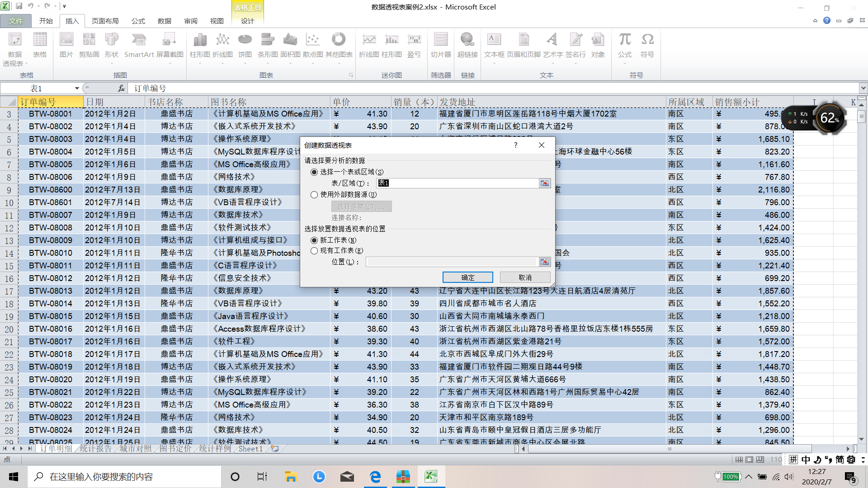Screen dimensions: 868x488
Task: Insert a 柱形图 sparkline in the 迷你图 group
Action: point(392,45)
